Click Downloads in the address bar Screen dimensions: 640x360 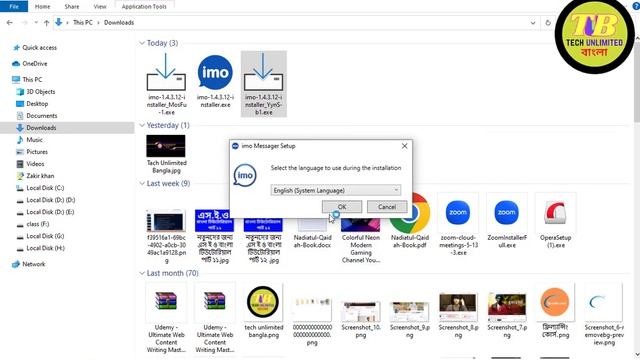coord(119,22)
